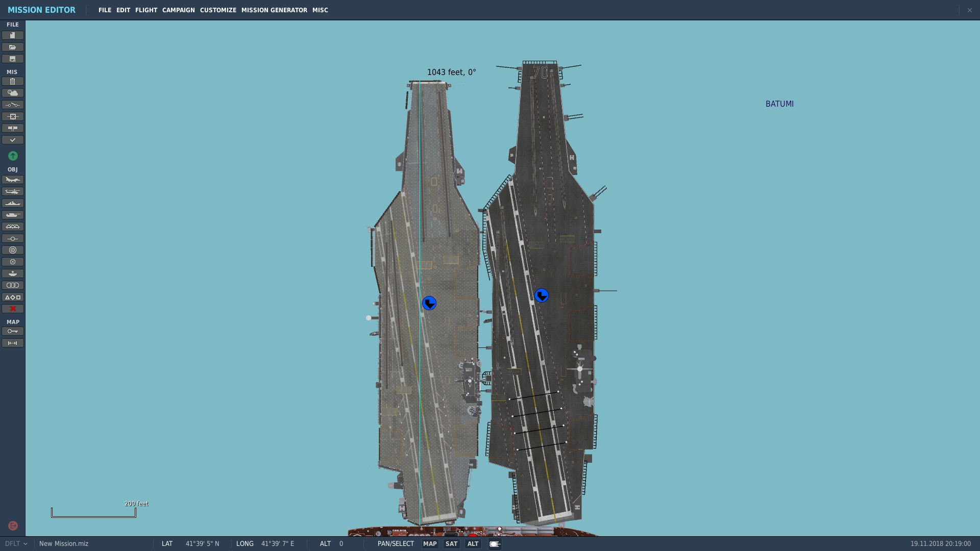Open the map options key icon
Image resolution: width=980 pixels, height=551 pixels.
(x=13, y=331)
